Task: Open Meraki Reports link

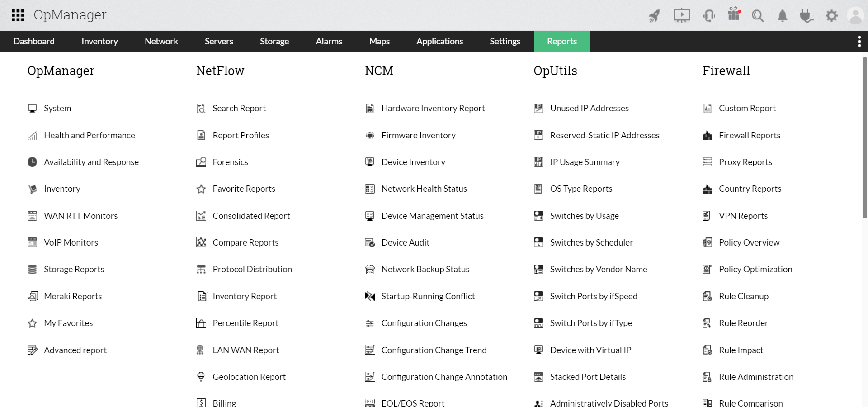Action: point(73,296)
